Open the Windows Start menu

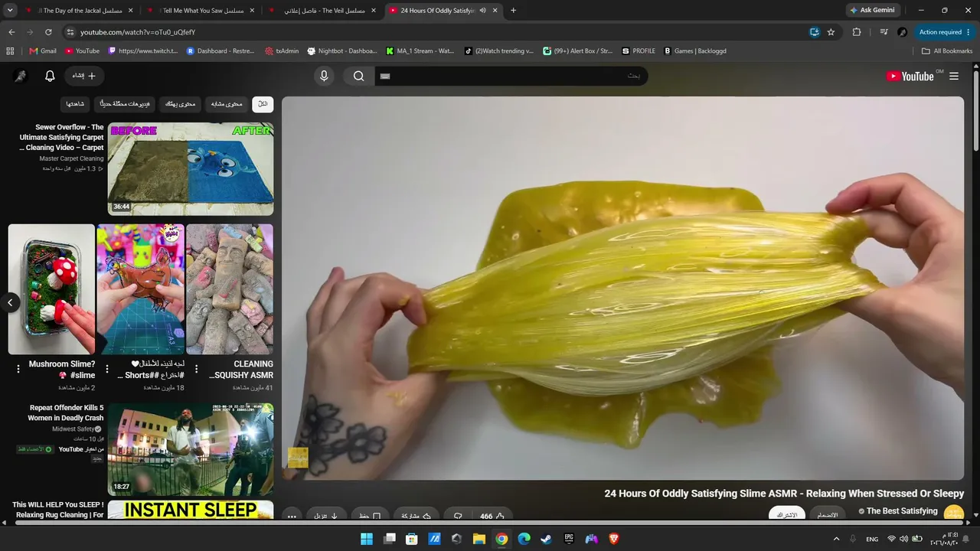tap(367, 539)
